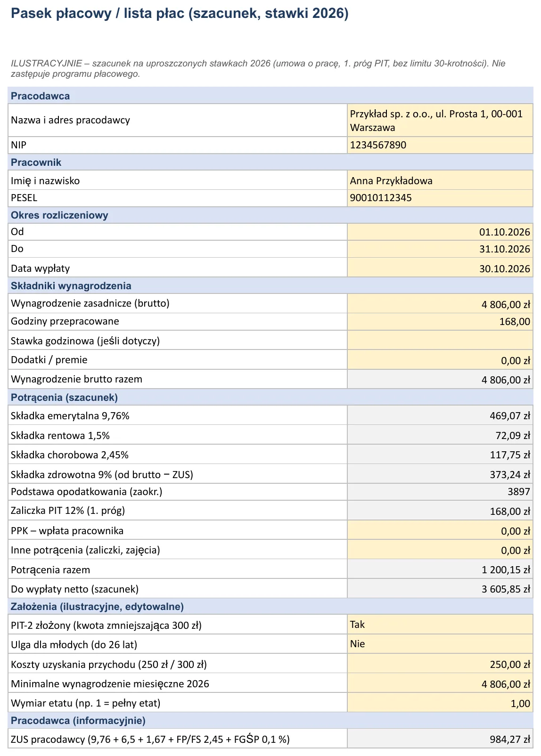
Task: Select the Koszty uzyskania przychodu value 250,00 zł
Action: click(440, 664)
